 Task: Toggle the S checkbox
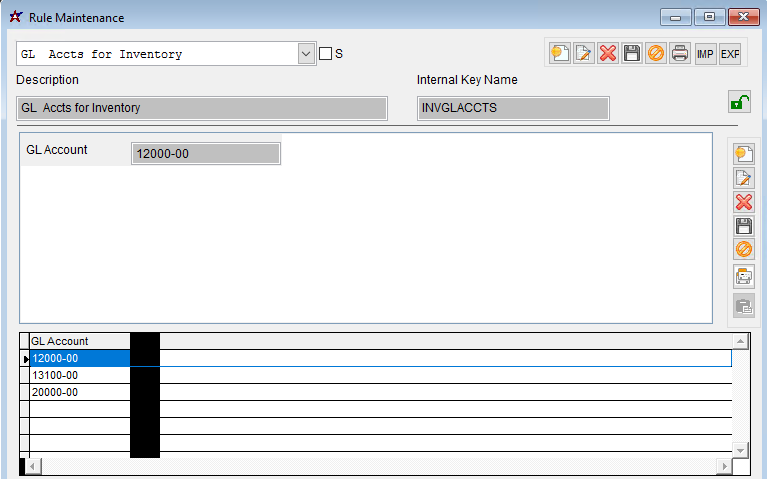click(x=325, y=54)
